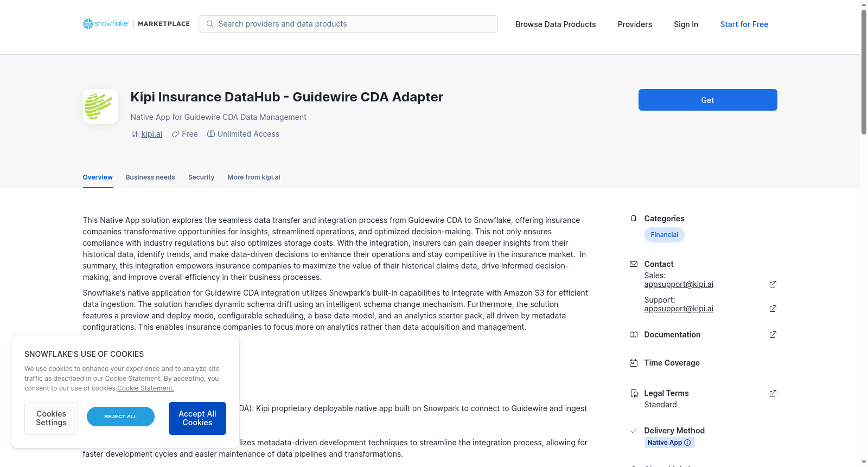This screenshot has width=868, height=467.
Task: Select the Overview tab
Action: pyautogui.click(x=98, y=177)
